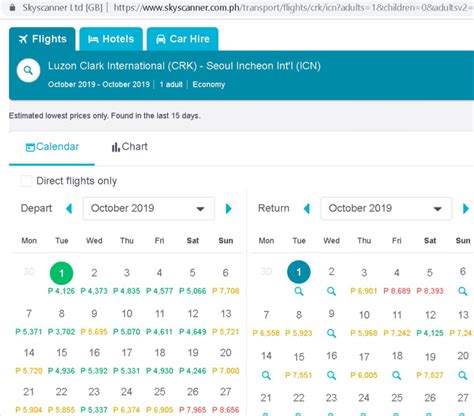Select return price P 8,393 on date 5

pyautogui.click(x=430, y=291)
